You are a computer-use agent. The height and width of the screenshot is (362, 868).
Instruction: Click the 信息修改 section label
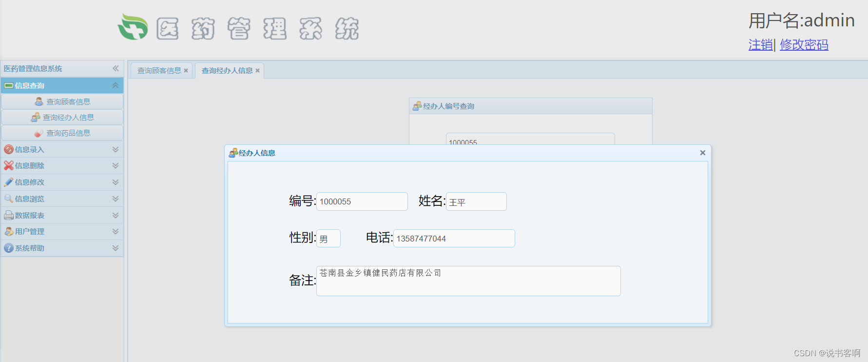click(x=30, y=182)
